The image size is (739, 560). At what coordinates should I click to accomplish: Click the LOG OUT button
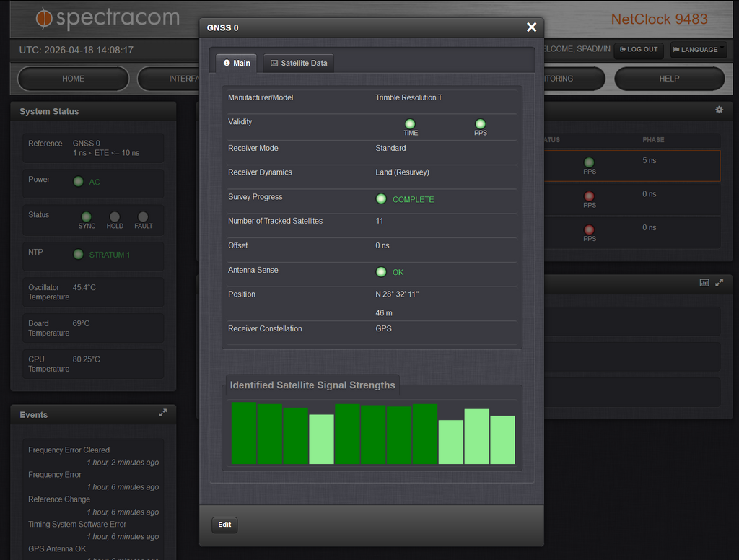click(x=639, y=50)
